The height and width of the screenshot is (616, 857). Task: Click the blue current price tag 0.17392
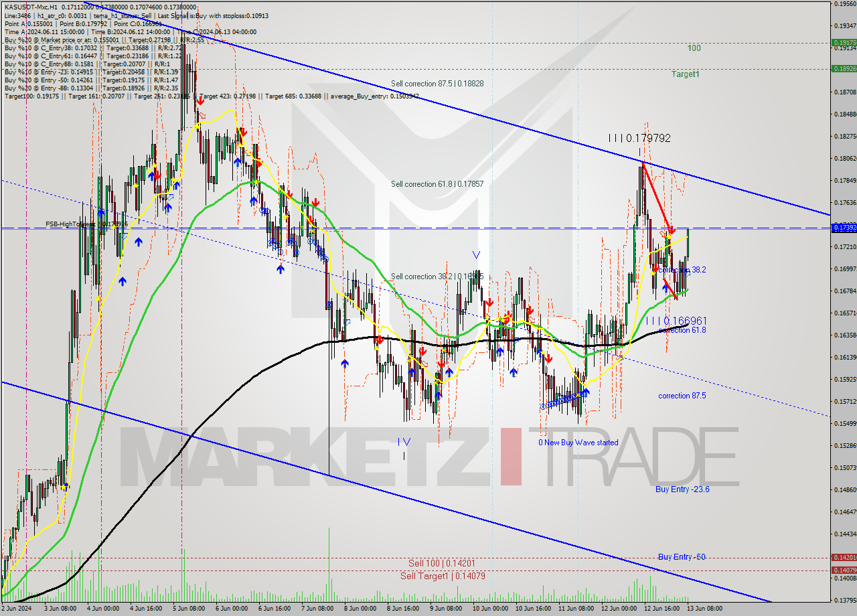tap(844, 228)
